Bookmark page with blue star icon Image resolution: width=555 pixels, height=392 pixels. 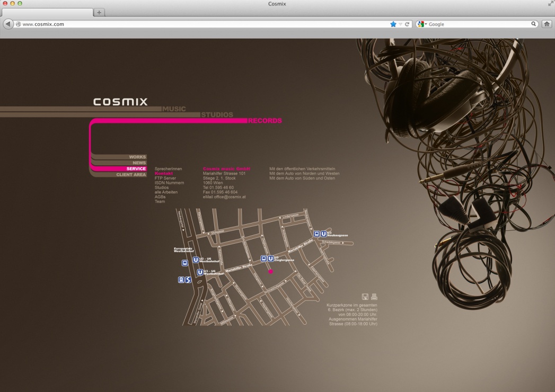(393, 24)
